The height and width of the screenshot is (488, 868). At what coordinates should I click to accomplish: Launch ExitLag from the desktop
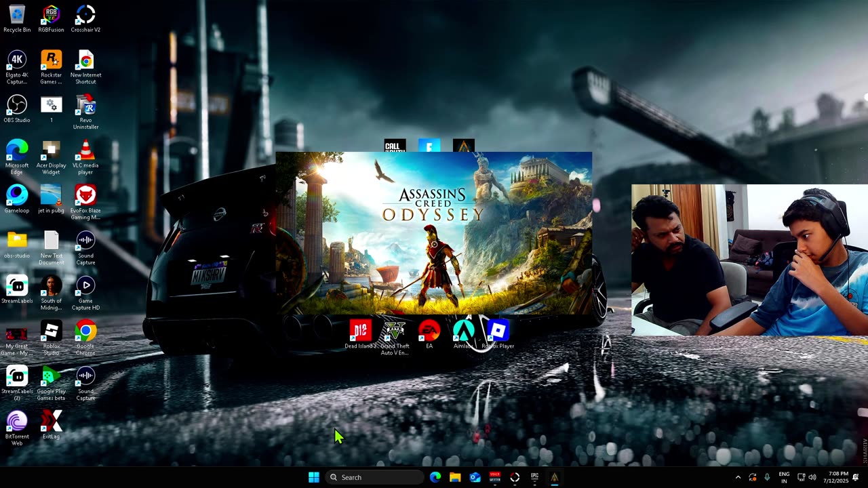point(51,426)
